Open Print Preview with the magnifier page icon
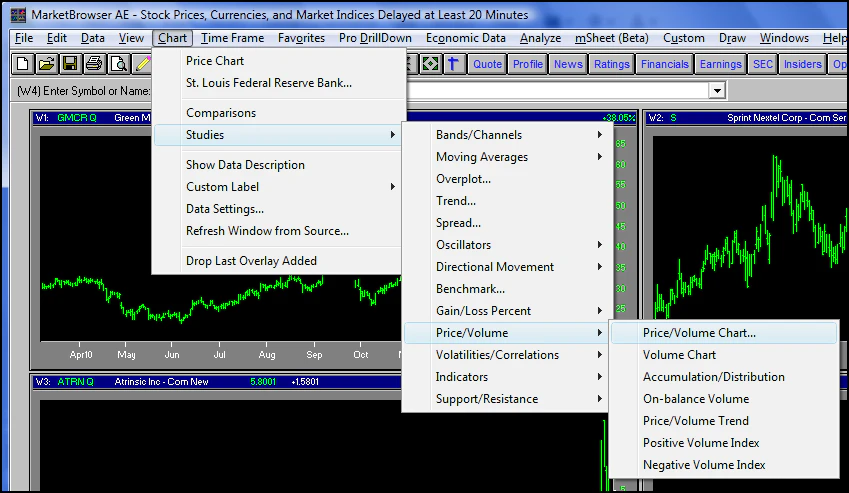This screenshot has height=493, width=849. (118, 64)
